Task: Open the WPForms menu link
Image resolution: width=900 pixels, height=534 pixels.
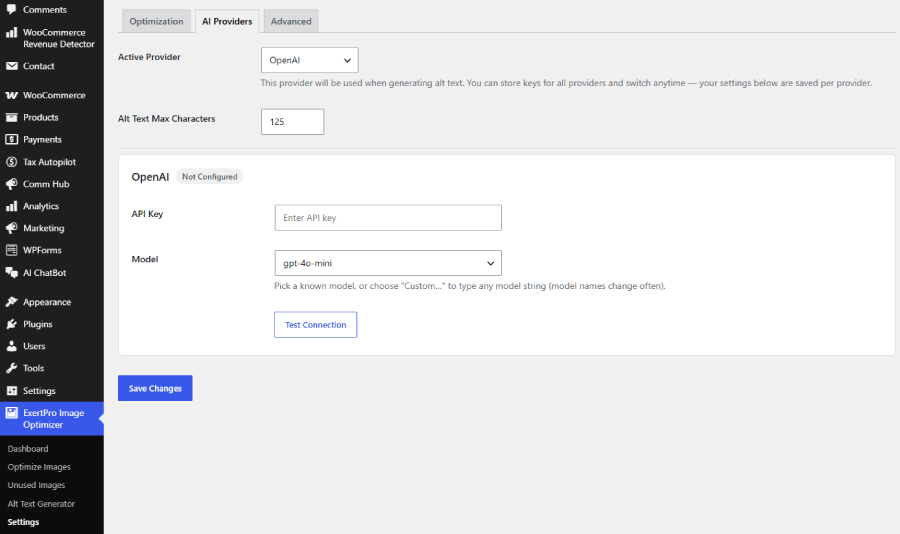Action: 42,250
